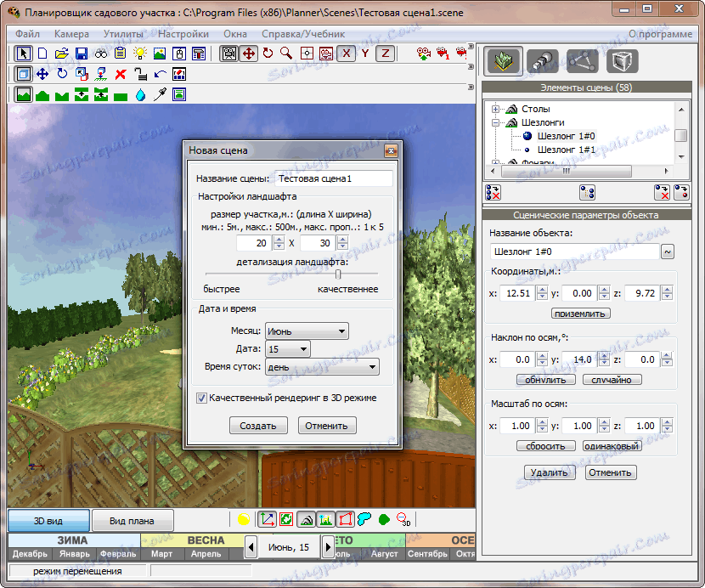Toggle Качественный рендеринг в 3D режиме checkbox
Viewport: 705px width, 588px height.
point(201,399)
